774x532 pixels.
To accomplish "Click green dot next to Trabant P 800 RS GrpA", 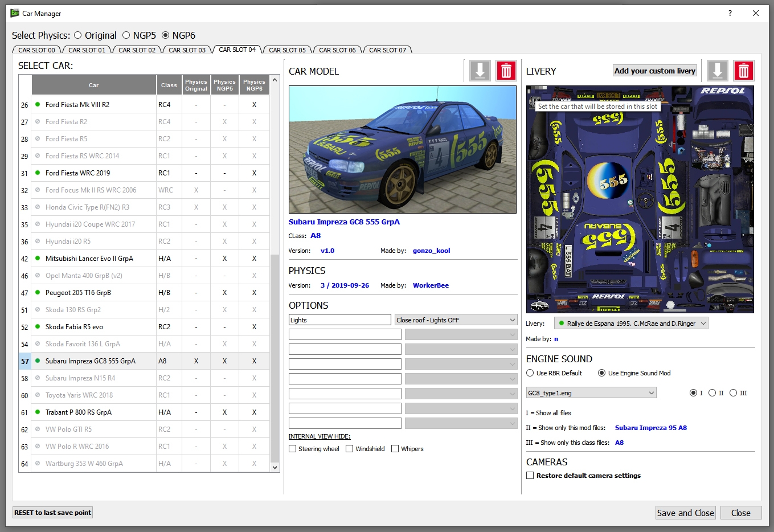I will pyautogui.click(x=38, y=412).
